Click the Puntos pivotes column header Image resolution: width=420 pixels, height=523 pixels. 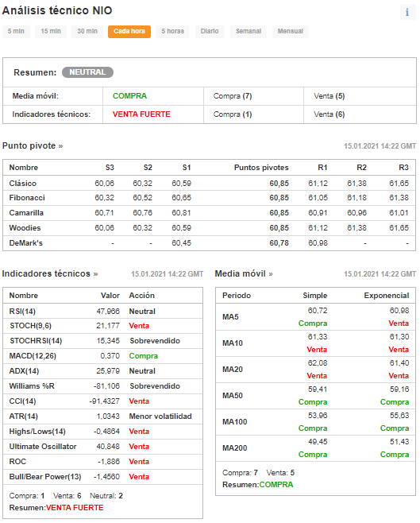click(261, 168)
